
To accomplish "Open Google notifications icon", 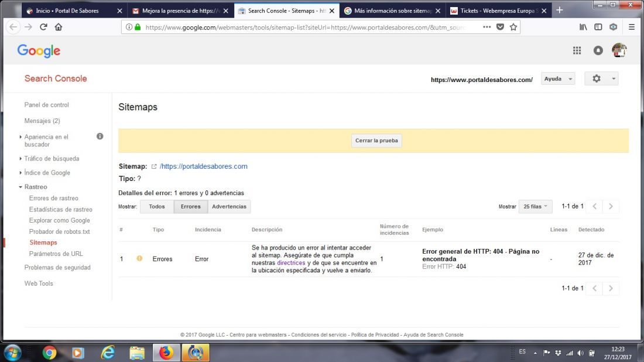I will click(598, 50).
